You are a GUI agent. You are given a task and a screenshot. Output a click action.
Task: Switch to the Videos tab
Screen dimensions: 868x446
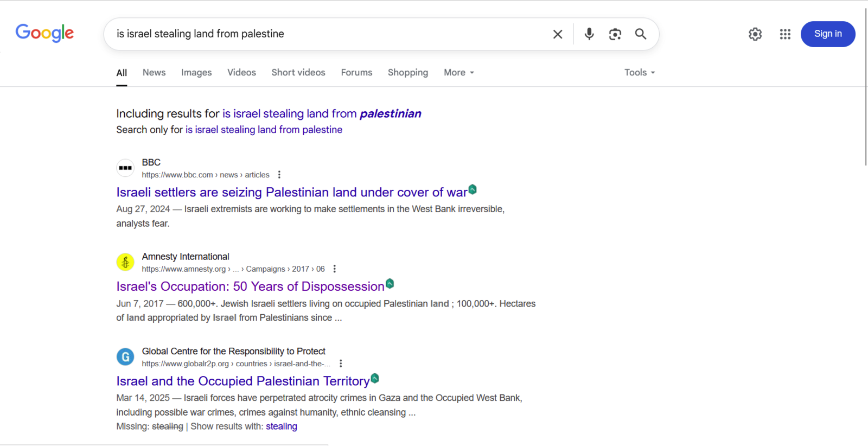(x=241, y=73)
